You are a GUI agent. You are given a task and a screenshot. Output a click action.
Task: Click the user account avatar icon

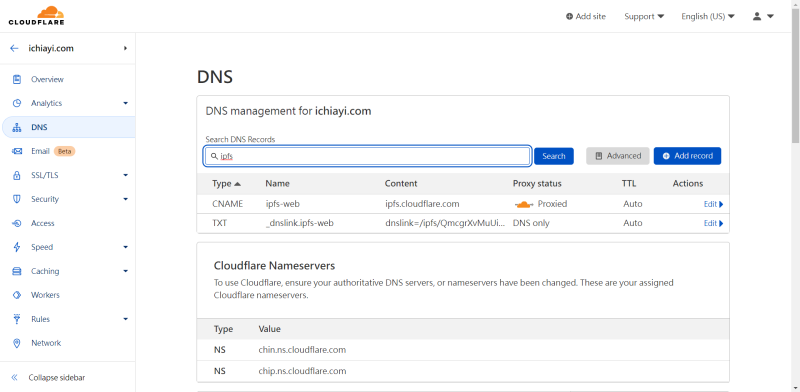pyautogui.click(x=757, y=16)
